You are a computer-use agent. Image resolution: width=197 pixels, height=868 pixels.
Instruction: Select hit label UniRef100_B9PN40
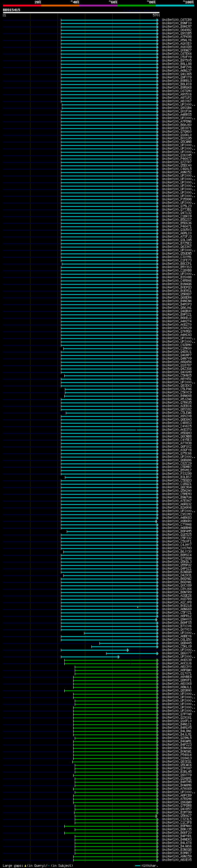coord(176,826)
